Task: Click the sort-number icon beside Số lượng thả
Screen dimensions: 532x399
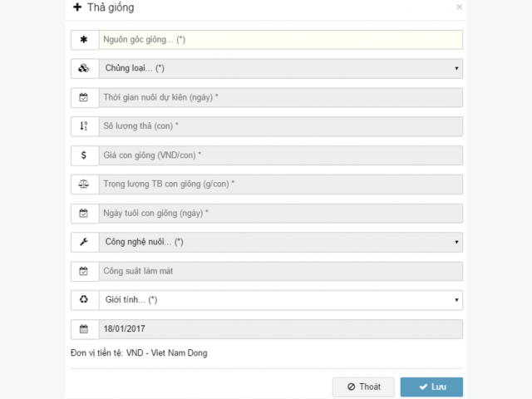Action: click(x=83, y=126)
